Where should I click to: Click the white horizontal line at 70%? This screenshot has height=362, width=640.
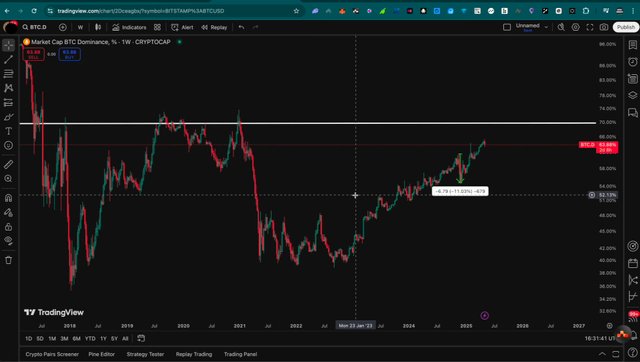click(x=308, y=123)
